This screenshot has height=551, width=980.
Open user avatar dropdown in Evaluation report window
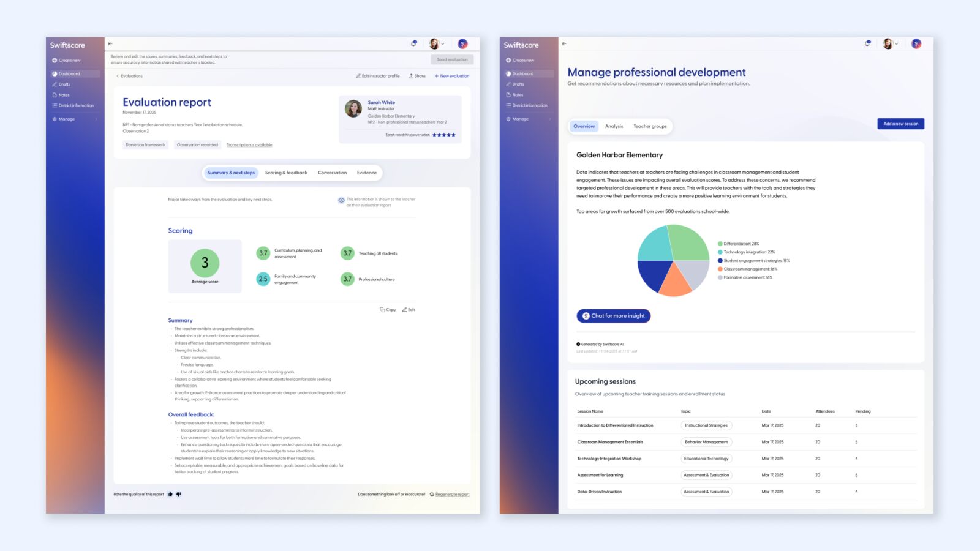pos(437,43)
